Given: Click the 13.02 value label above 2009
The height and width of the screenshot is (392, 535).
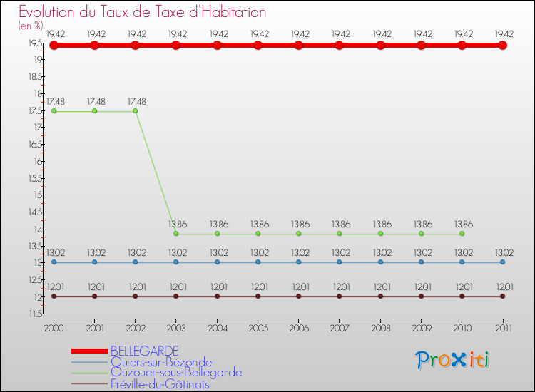Looking at the screenshot, I should coord(423,252).
